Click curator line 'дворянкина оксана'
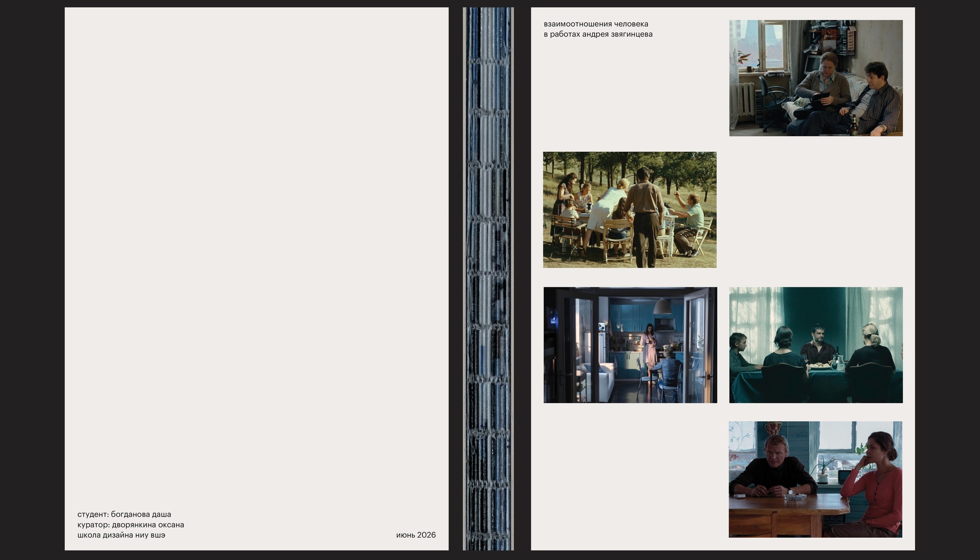 131,525
